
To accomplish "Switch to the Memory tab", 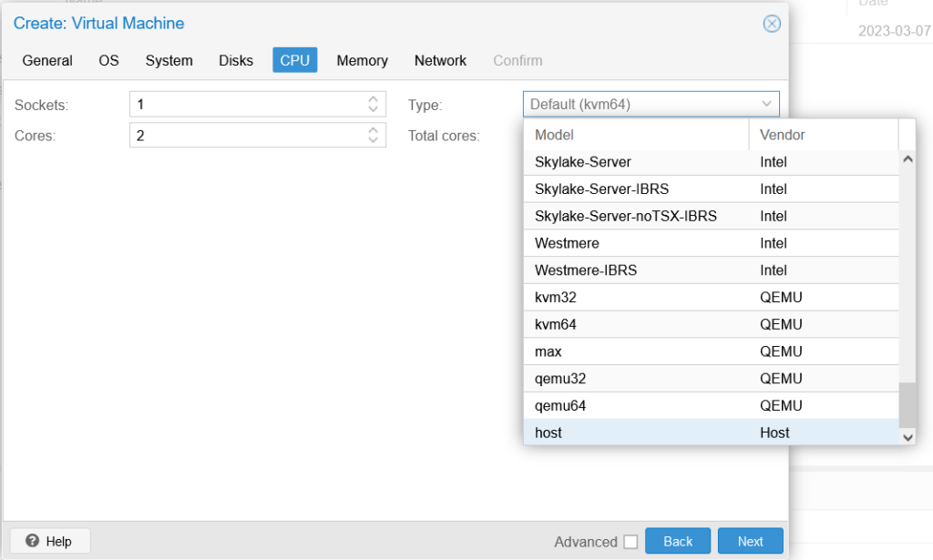I will pyautogui.click(x=362, y=61).
